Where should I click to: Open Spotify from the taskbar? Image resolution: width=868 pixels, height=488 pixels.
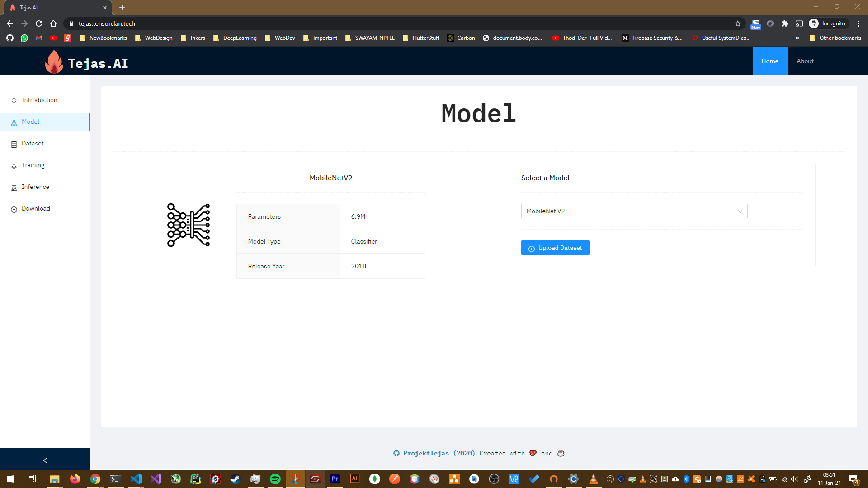pyautogui.click(x=275, y=479)
